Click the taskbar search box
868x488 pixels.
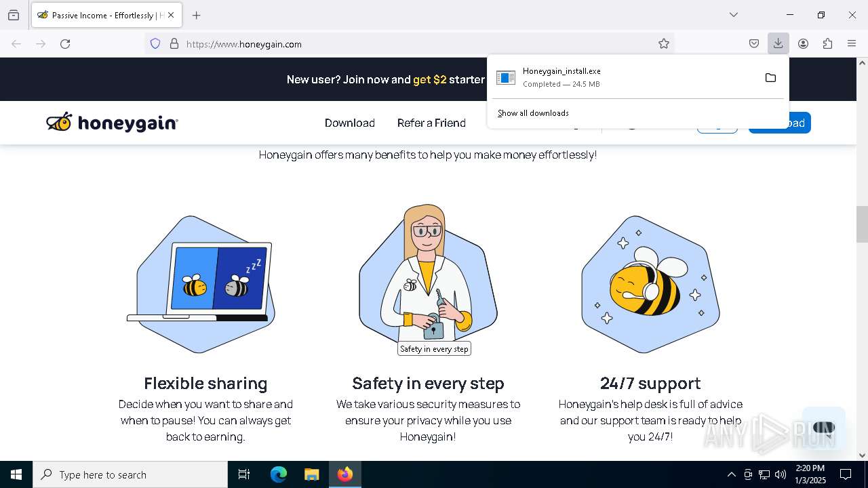(130, 474)
